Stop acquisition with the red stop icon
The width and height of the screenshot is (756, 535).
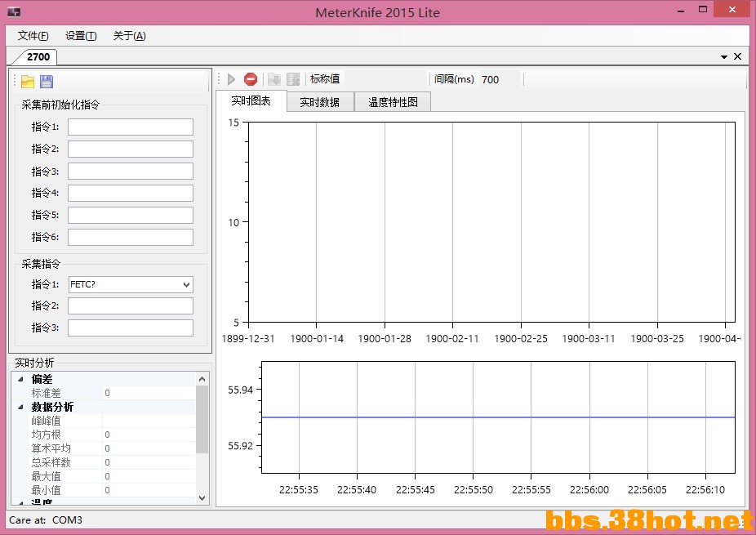point(251,79)
